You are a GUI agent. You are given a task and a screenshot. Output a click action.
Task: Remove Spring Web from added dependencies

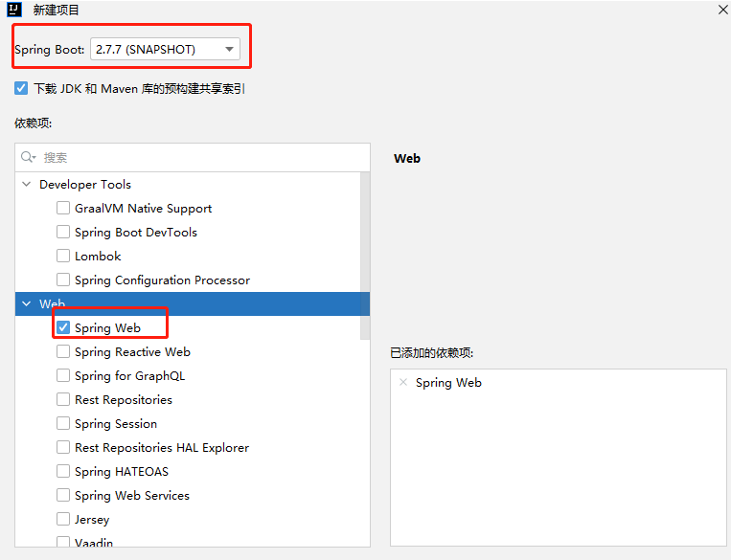point(403,383)
